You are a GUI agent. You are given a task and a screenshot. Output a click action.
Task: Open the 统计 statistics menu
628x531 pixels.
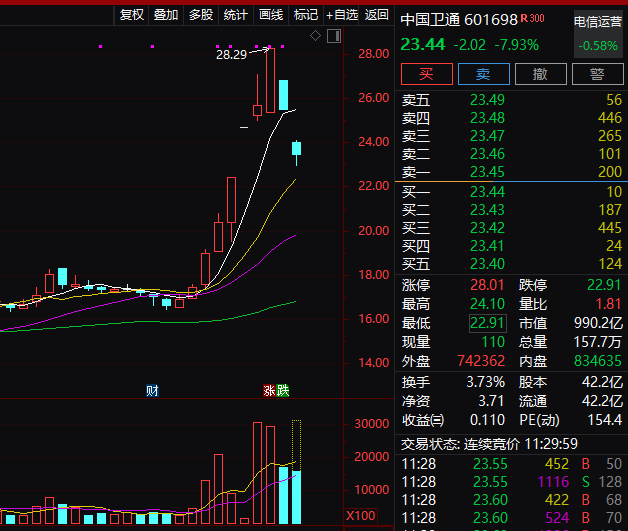[x=236, y=14]
